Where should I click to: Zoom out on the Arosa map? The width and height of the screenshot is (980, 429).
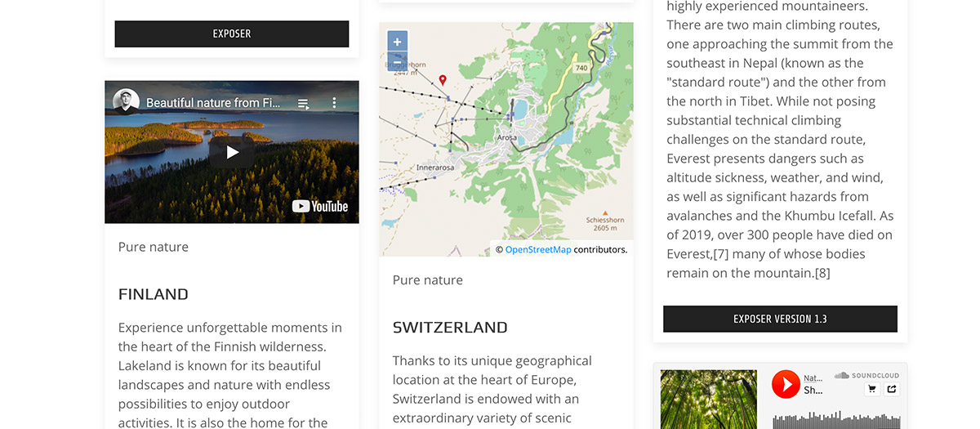397,62
